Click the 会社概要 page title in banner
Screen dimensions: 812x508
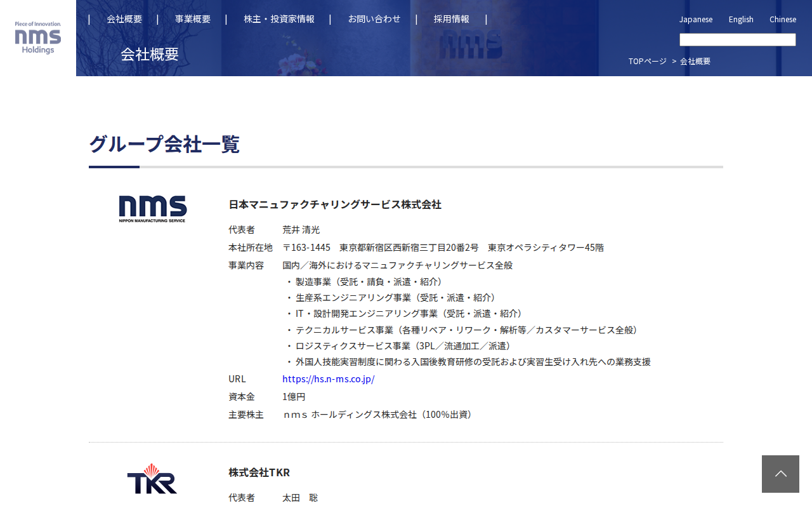[x=150, y=54]
